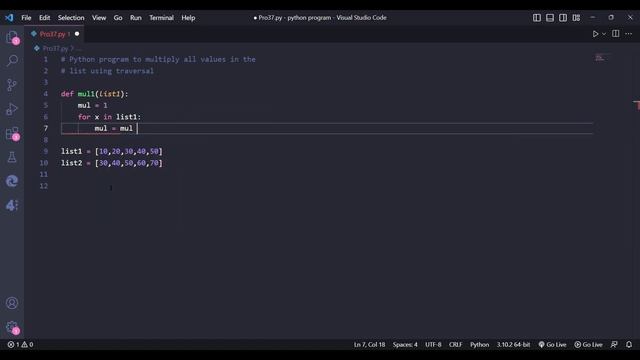This screenshot has width=640, height=360.
Task: Click the first Go Live button
Action: 552,344
